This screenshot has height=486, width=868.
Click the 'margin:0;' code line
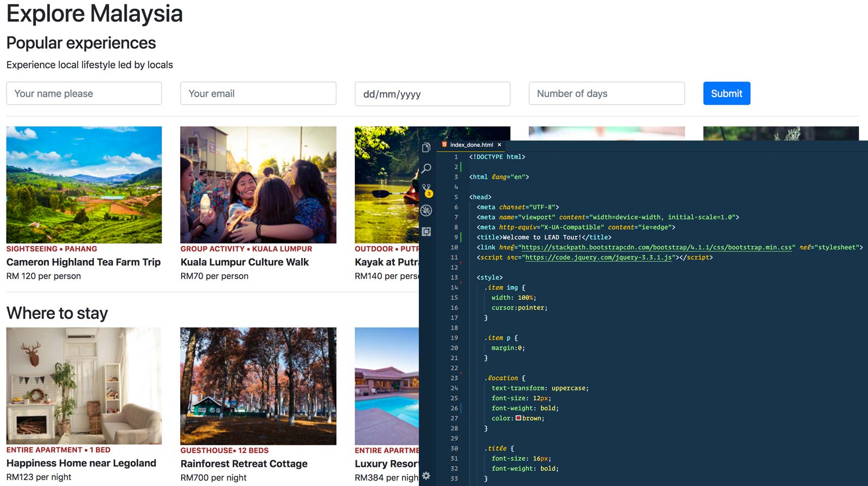point(508,348)
